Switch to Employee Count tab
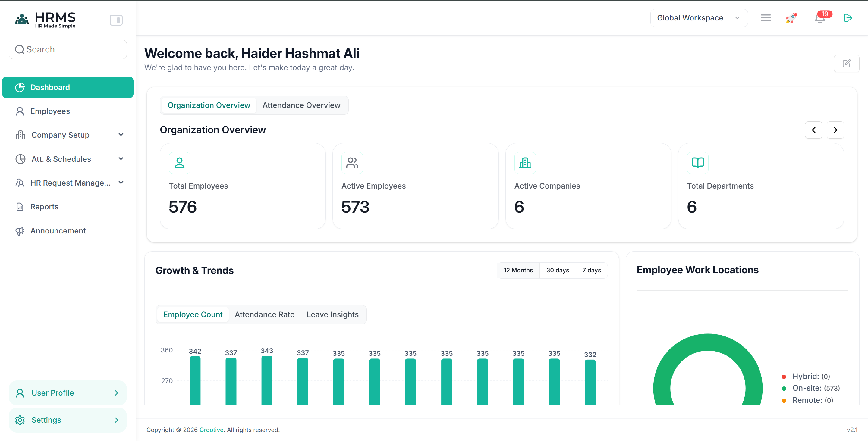The height and width of the screenshot is (441, 868). tap(193, 315)
